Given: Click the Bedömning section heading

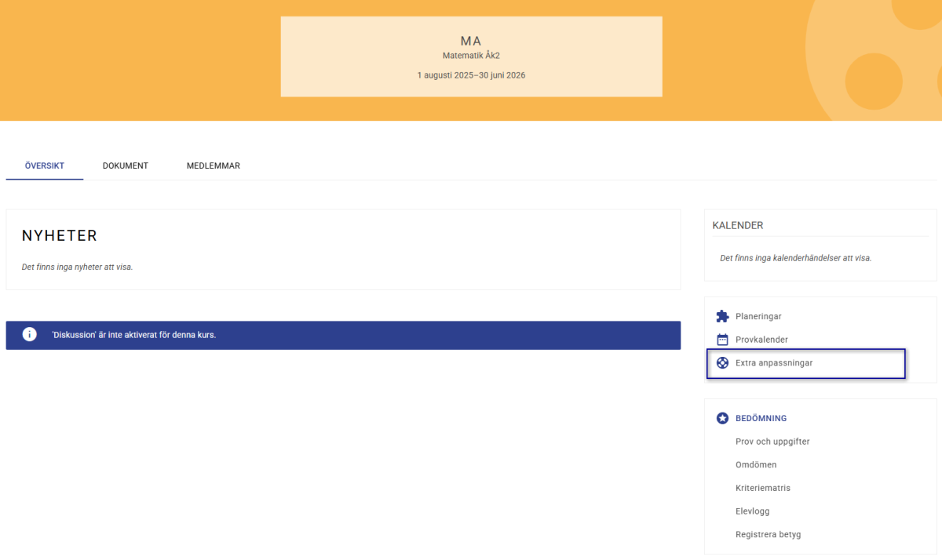Looking at the screenshot, I should click(761, 418).
